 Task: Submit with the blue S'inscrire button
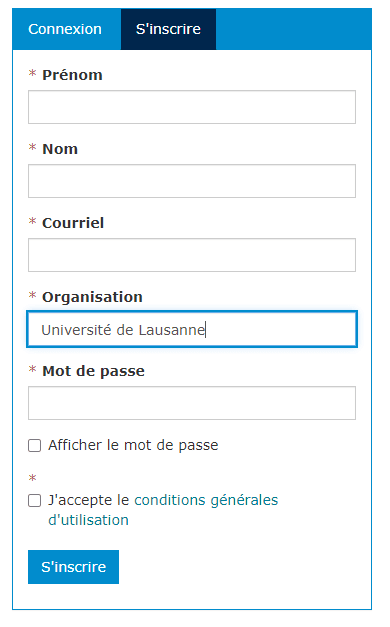73,567
